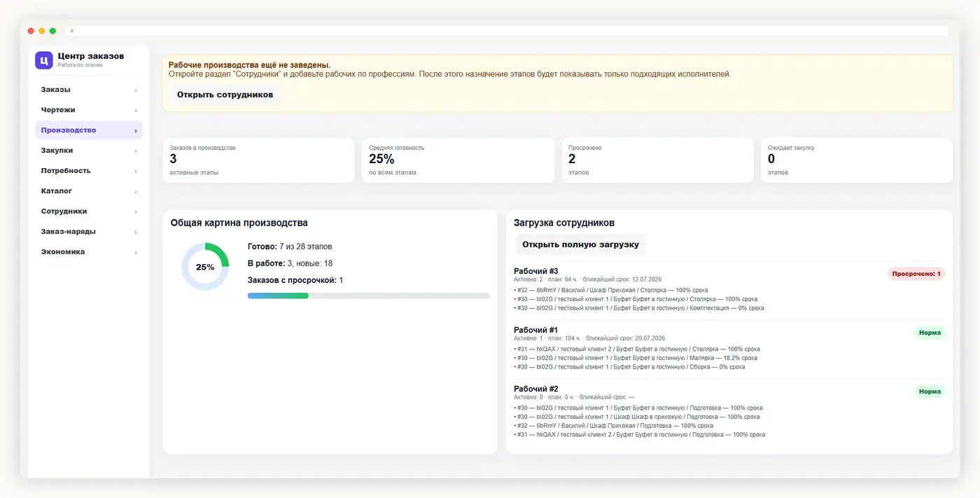Select the Производство sidebar item
Image resolution: width=980 pixels, height=498 pixels.
(x=89, y=130)
